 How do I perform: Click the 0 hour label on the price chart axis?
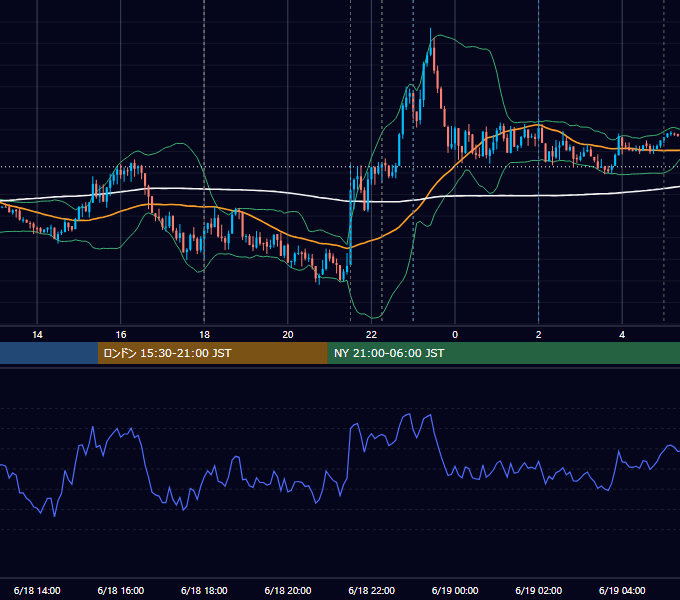tap(455, 335)
